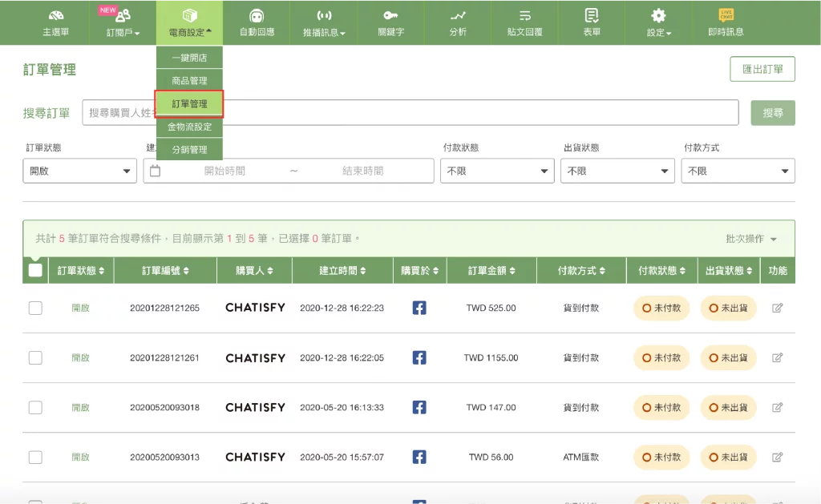Click the green 搜尋 search button
Image resolution: width=821 pixels, height=504 pixels.
pos(773,112)
